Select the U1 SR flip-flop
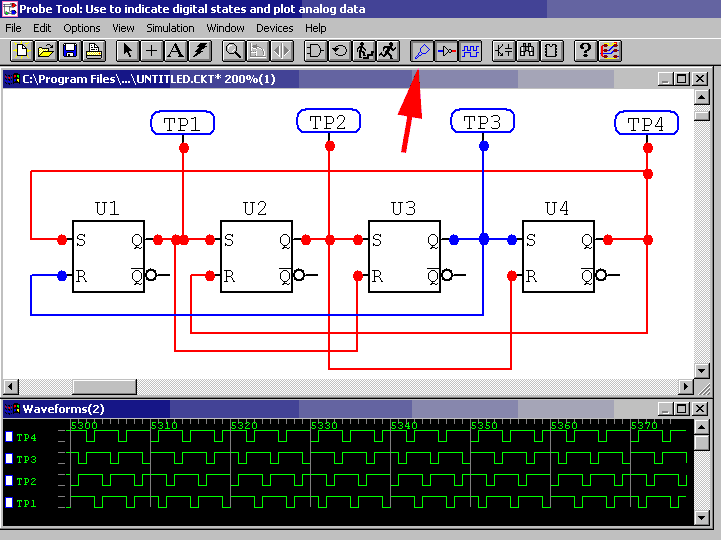Screen dimensions: 721x540 click(109, 256)
